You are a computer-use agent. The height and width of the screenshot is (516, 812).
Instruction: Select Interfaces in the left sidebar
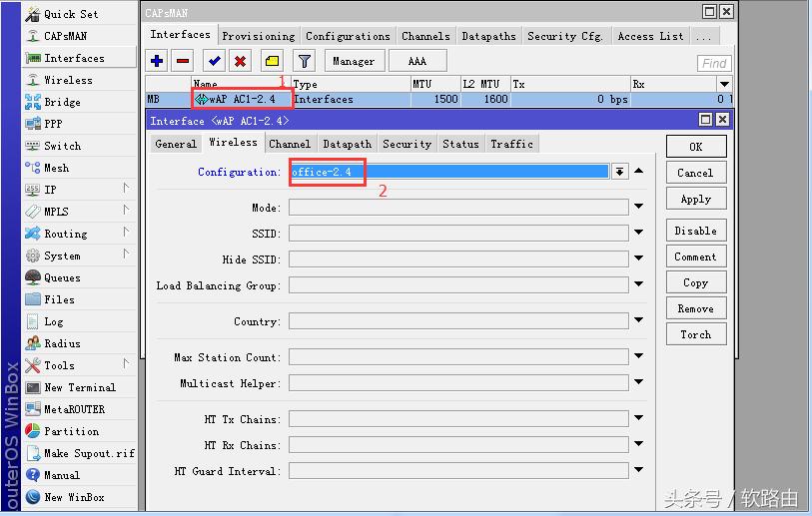79,58
